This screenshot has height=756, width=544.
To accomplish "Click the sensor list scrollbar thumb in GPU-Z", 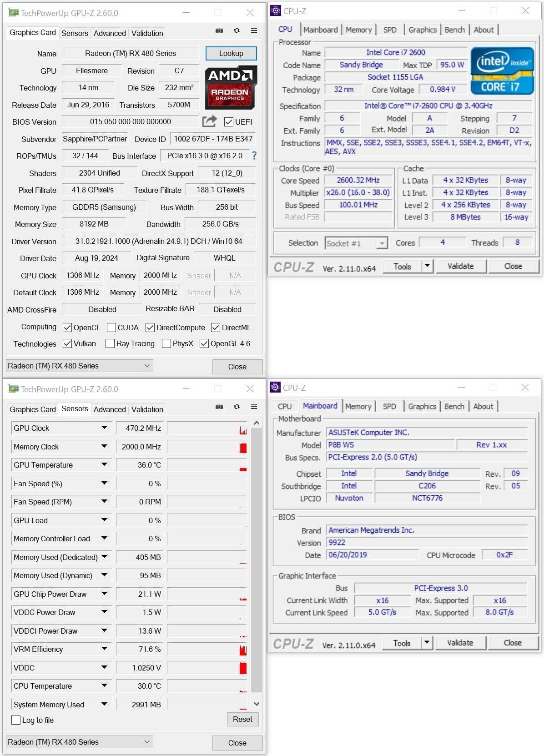I will coord(257,560).
